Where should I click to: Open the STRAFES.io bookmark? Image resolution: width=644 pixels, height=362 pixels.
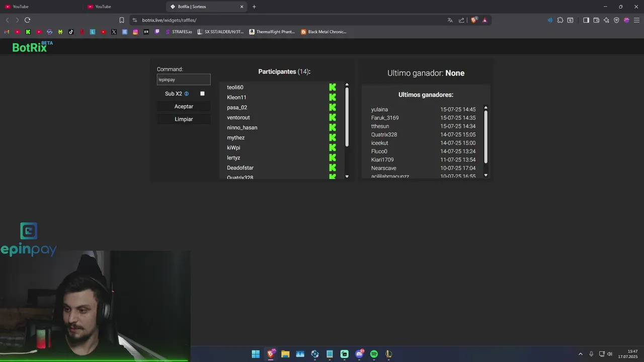coord(179,32)
